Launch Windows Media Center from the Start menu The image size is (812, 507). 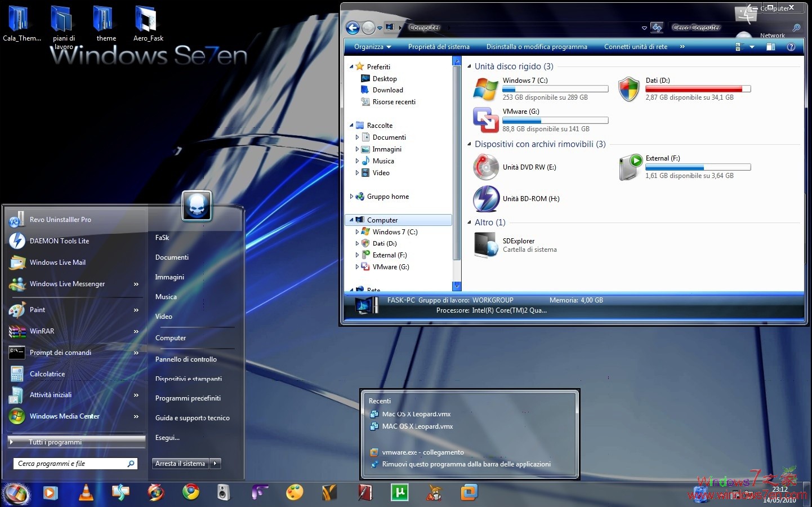(x=65, y=416)
